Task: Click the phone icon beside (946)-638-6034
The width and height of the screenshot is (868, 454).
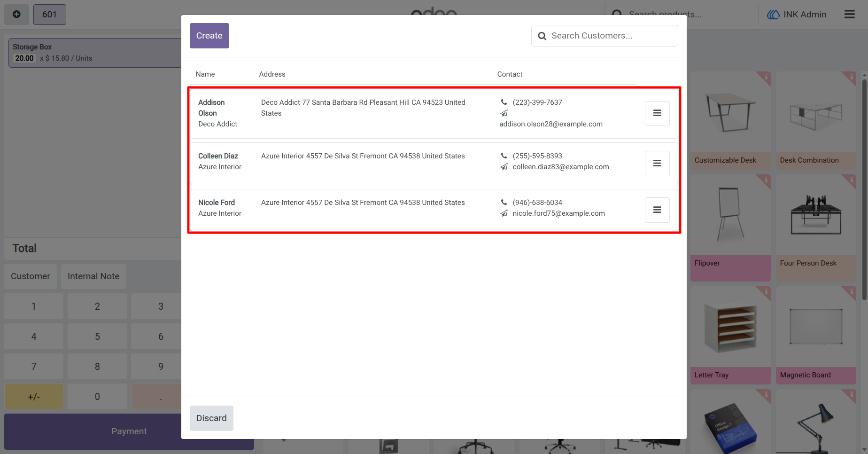Action: 504,203
